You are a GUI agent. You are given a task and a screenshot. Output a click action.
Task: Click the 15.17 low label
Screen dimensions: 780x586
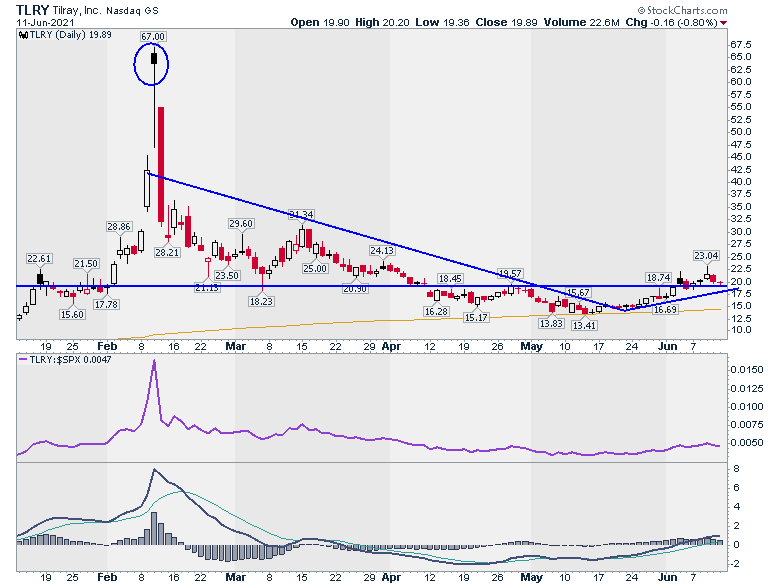[x=476, y=317]
